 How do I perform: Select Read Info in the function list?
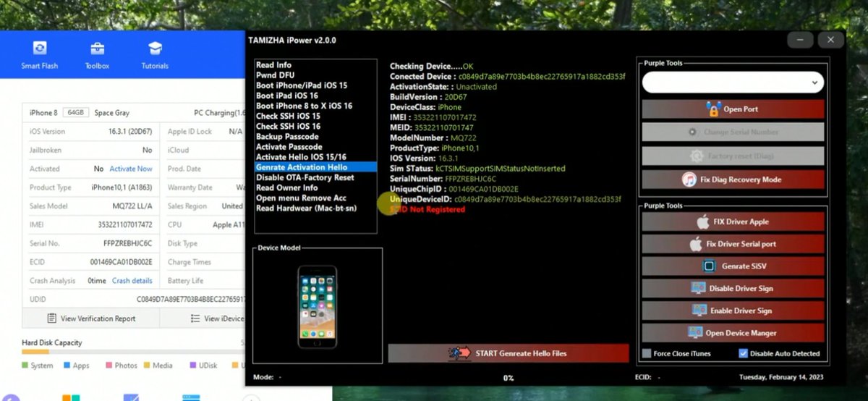point(315,65)
